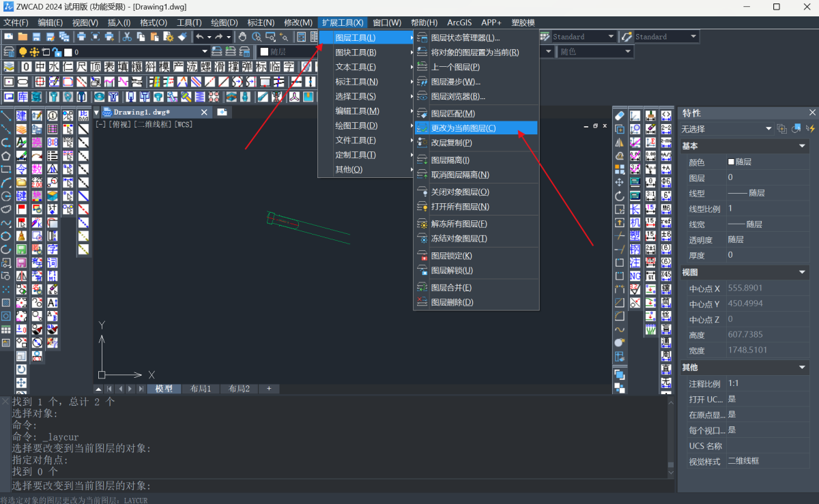Click the '塑' icon in right toolbar
The width and height of the screenshot is (819, 504).
[x=635, y=236]
